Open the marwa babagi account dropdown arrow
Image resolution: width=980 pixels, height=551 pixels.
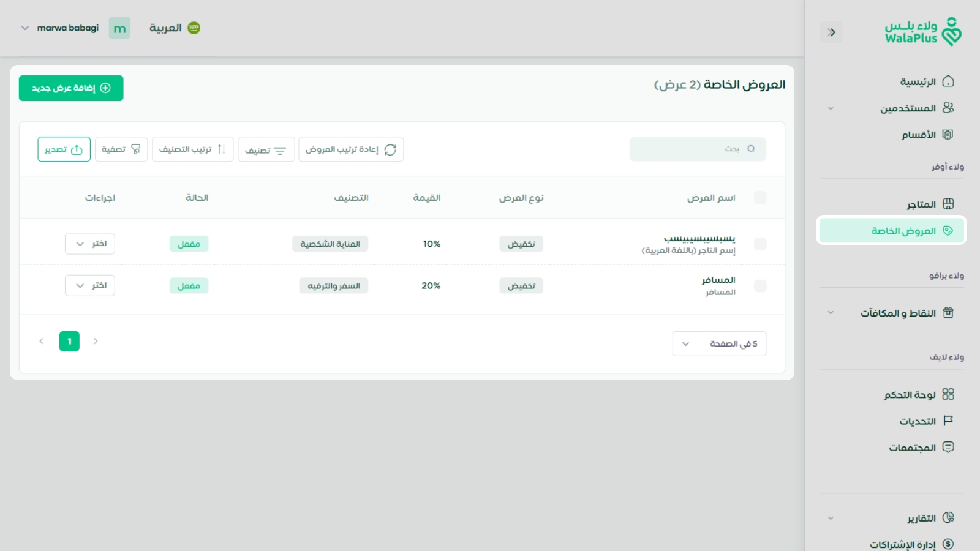[x=25, y=28]
